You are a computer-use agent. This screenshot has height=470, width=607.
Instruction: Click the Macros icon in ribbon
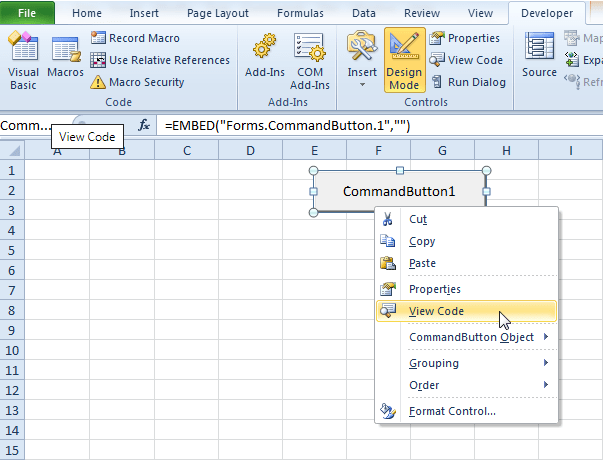pos(65,58)
